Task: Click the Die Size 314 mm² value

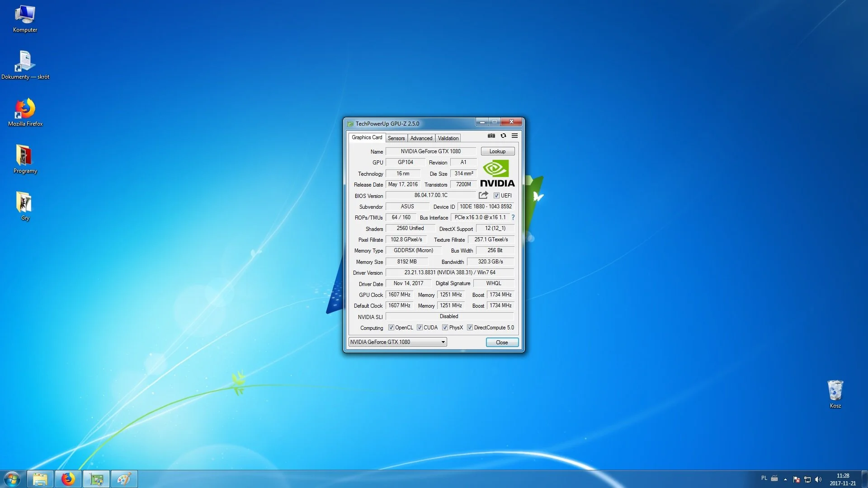Action: pyautogui.click(x=463, y=174)
